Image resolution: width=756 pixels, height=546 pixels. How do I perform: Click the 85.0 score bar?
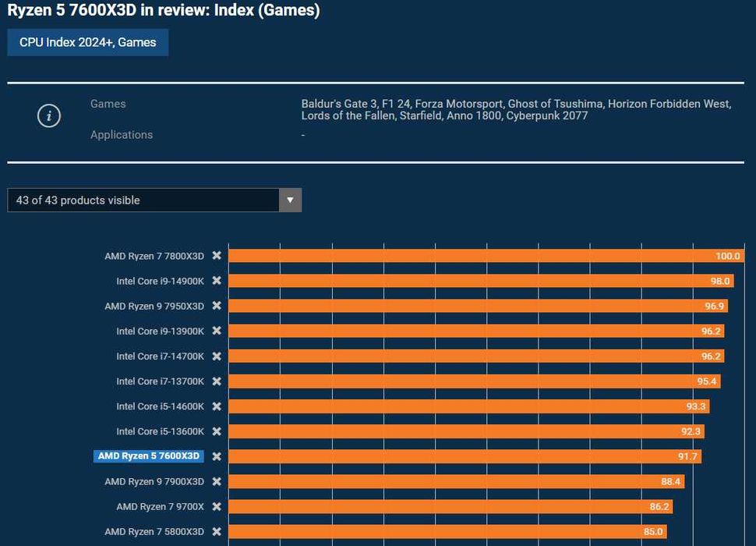point(448,531)
